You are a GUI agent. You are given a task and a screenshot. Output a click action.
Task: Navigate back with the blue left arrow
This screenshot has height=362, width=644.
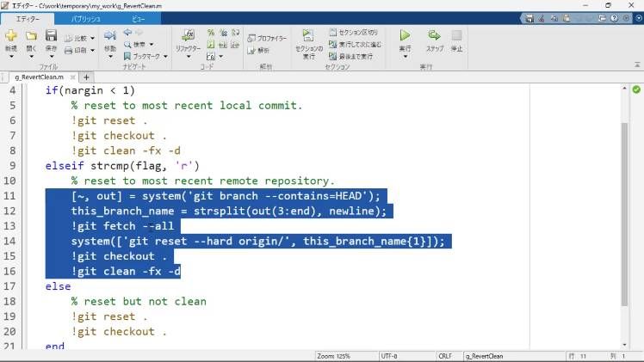127,33
